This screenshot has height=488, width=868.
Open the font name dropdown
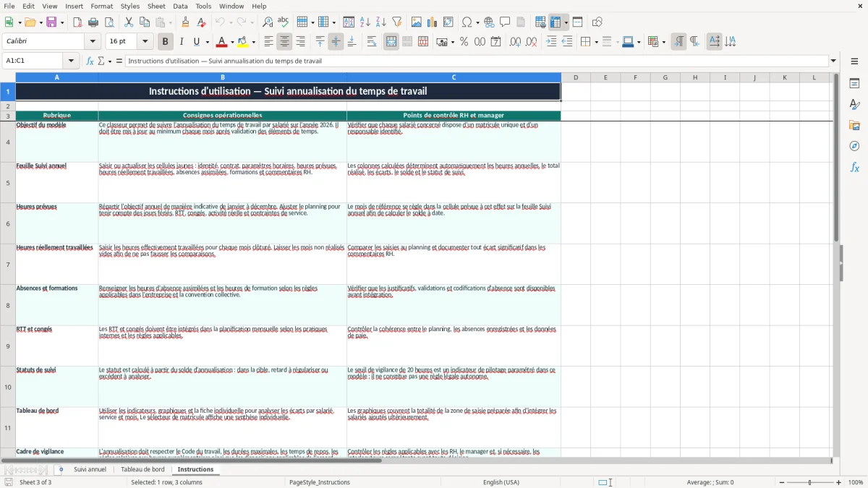[x=91, y=42]
